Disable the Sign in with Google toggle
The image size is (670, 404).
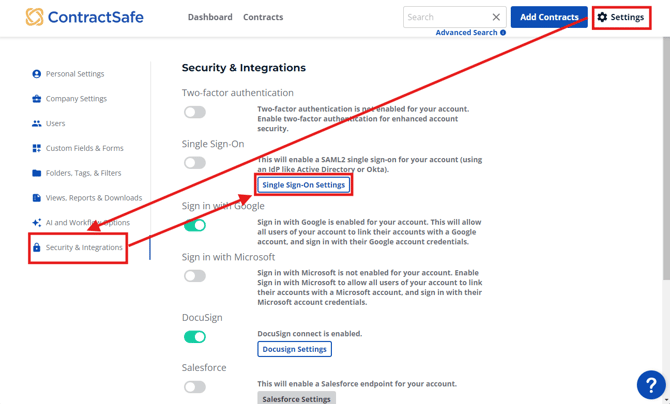tap(195, 225)
